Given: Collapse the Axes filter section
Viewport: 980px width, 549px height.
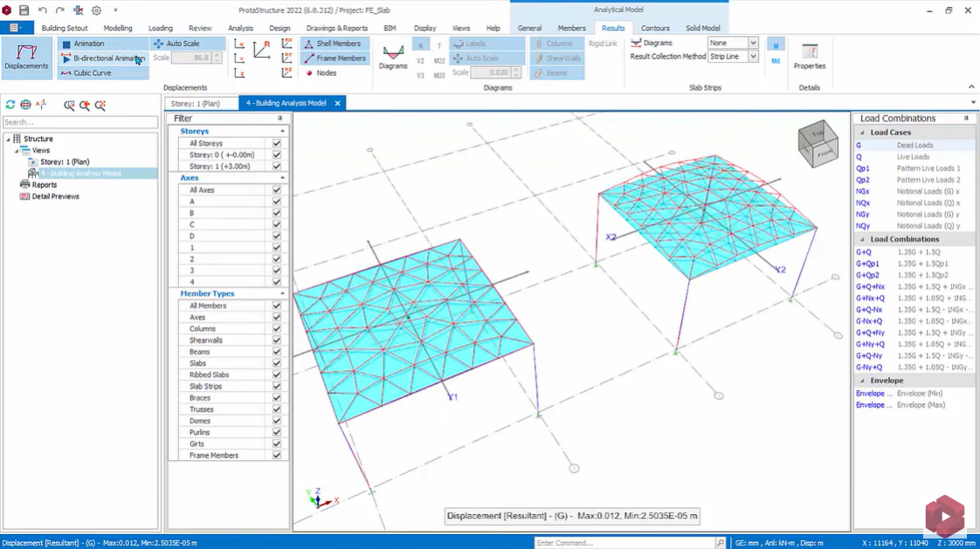Looking at the screenshot, I should pos(282,178).
